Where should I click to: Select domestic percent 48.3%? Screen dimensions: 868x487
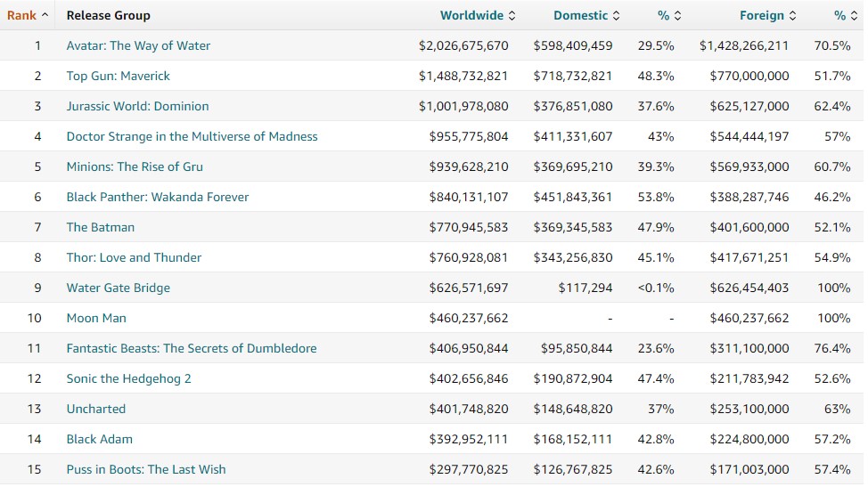tap(656, 76)
